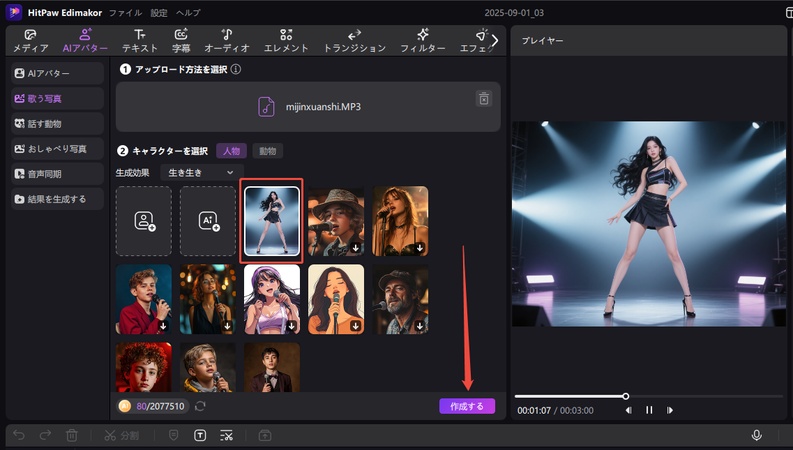Delete the mijinxuanshi.MP3 file with the trash icon
The height and width of the screenshot is (450, 793).
[484, 99]
